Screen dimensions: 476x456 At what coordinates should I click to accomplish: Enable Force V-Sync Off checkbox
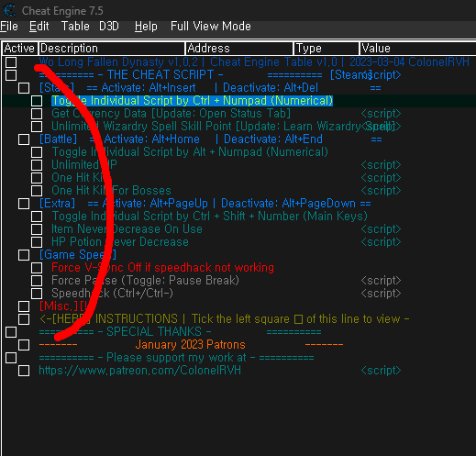tap(37, 268)
